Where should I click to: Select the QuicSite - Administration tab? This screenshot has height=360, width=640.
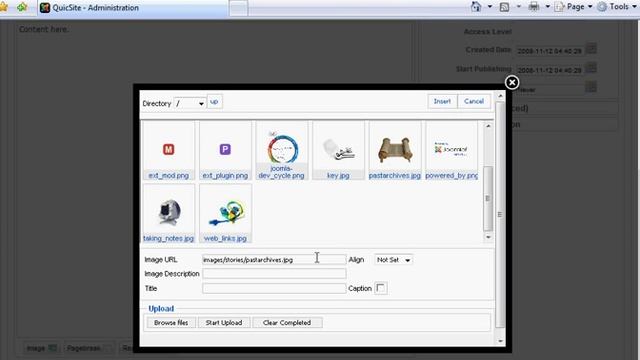point(133,8)
